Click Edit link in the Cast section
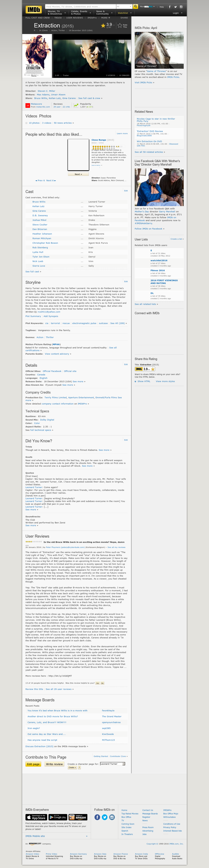Viewport: 209px width, 868px height. tap(126, 191)
